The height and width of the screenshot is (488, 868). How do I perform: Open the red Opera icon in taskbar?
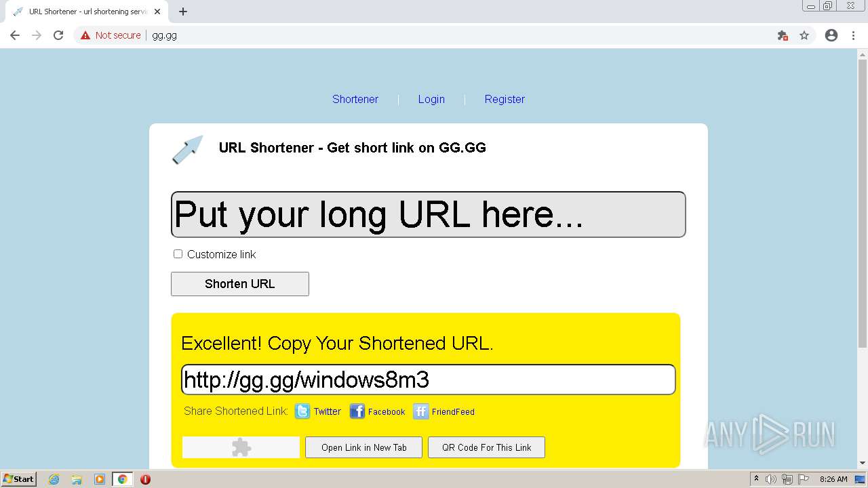pyautogui.click(x=145, y=479)
